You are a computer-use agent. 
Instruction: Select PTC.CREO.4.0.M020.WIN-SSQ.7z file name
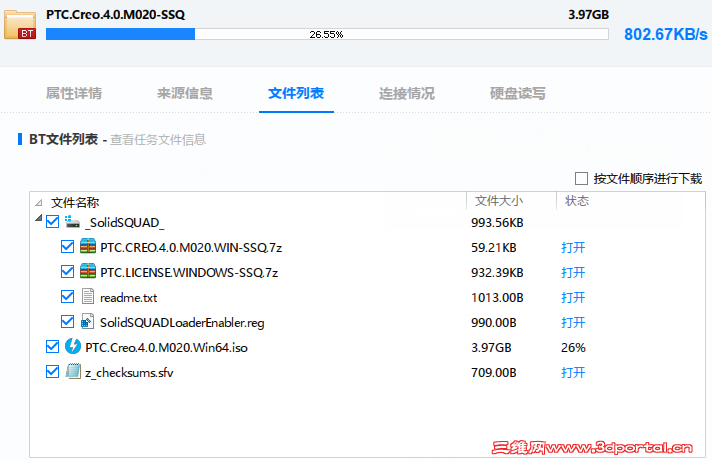click(x=191, y=248)
